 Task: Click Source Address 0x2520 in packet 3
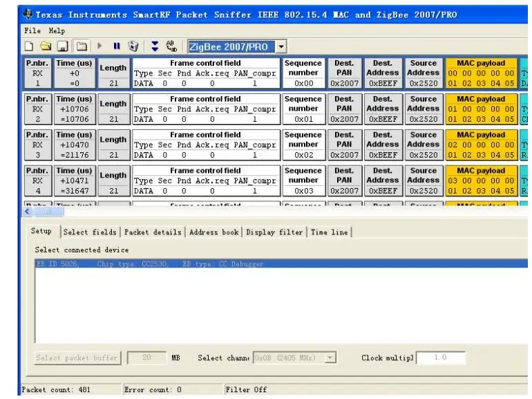(x=424, y=145)
